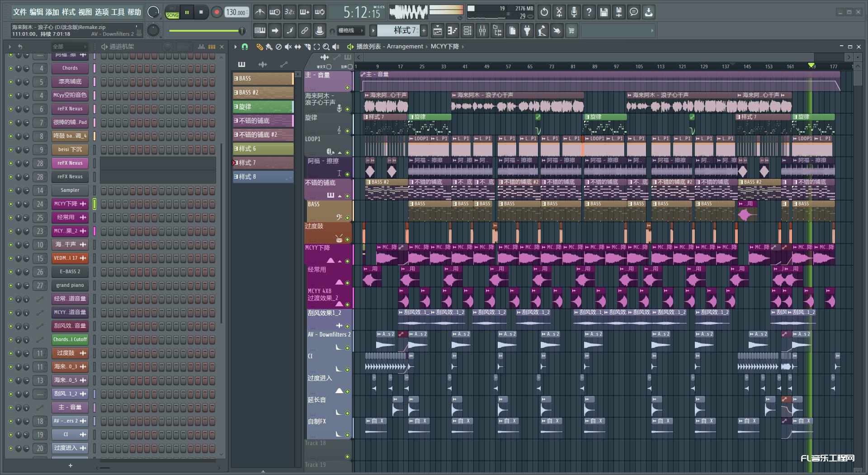Viewport: 868px width, 475px height.
Task: Close the 通道机架 channel rack panel
Action: coord(222,47)
